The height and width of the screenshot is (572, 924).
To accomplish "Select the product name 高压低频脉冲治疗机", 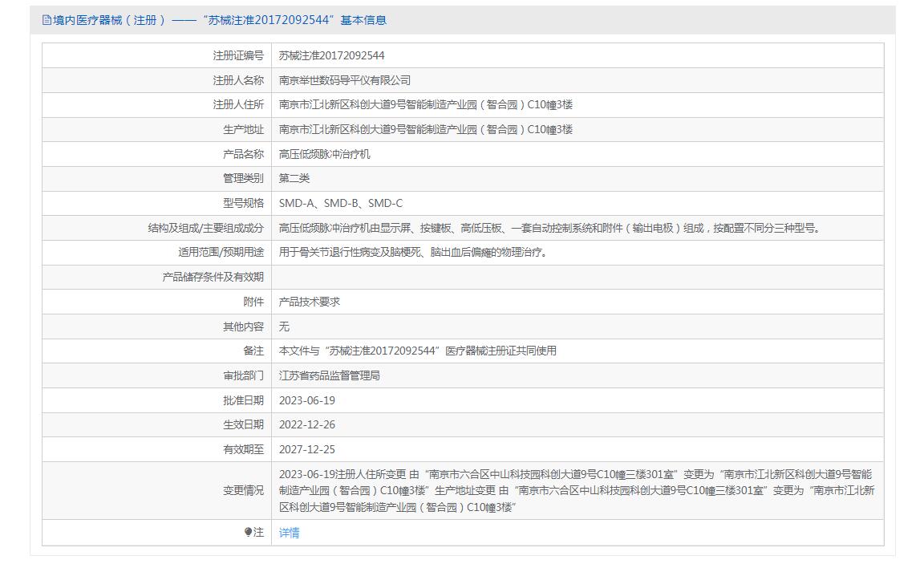I will tap(330, 153).
